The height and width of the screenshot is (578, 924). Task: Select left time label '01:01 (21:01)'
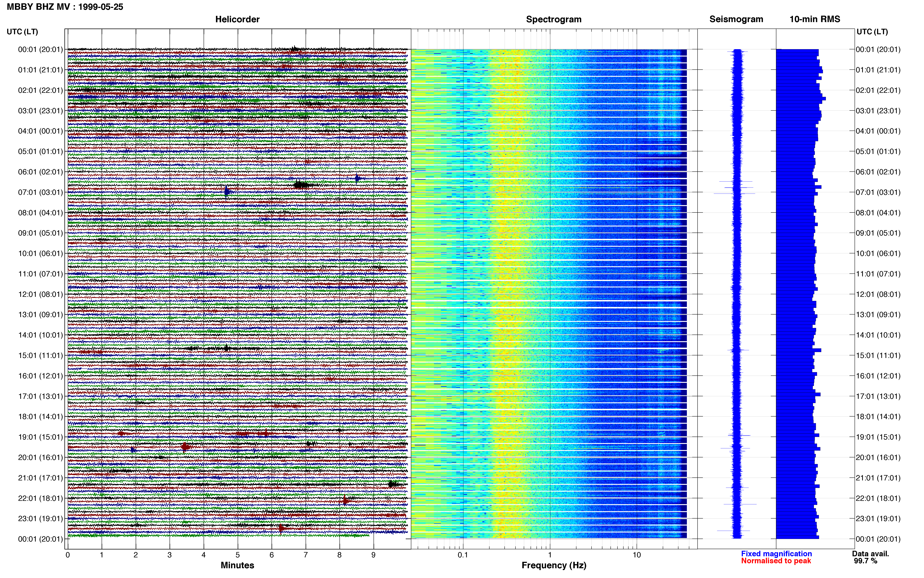tap(41, 70)
